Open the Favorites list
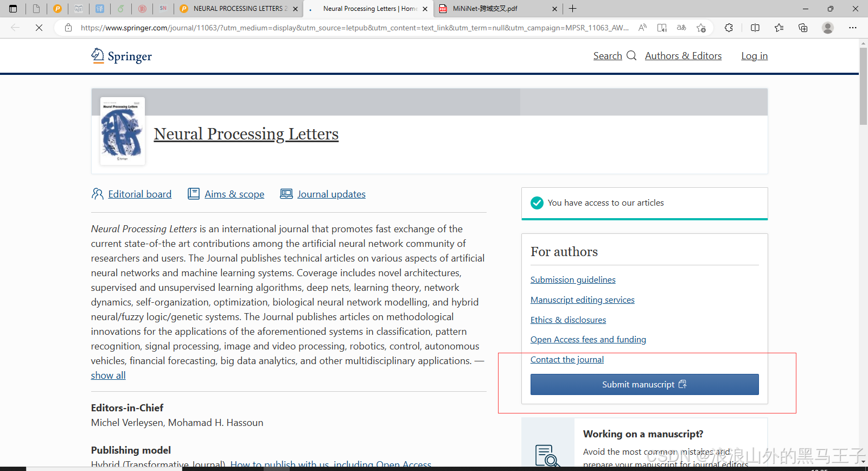The width and height of the screenshot is (868, 471). point(779,28)
